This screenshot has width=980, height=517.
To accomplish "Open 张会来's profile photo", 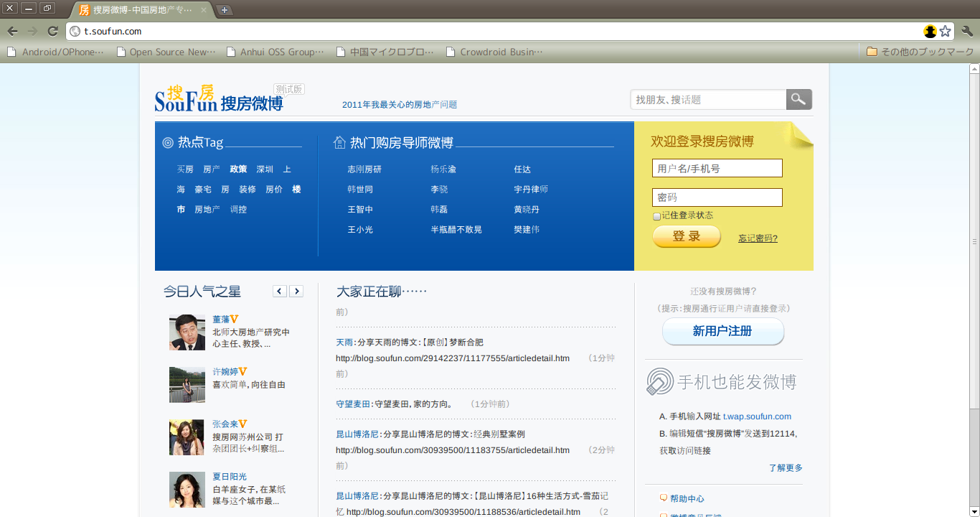I will coord(187,437).
